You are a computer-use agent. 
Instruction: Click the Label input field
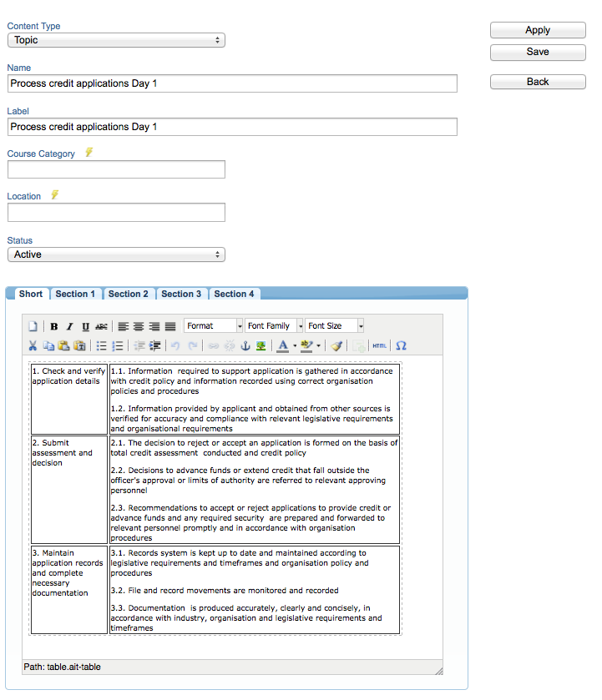(x=232, y=127)
